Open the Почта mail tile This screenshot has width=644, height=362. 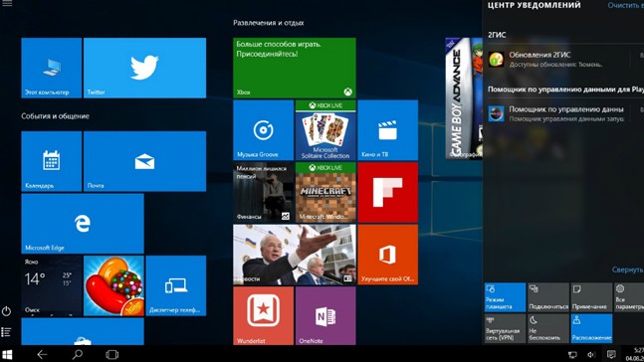click(x=144, y=161)
